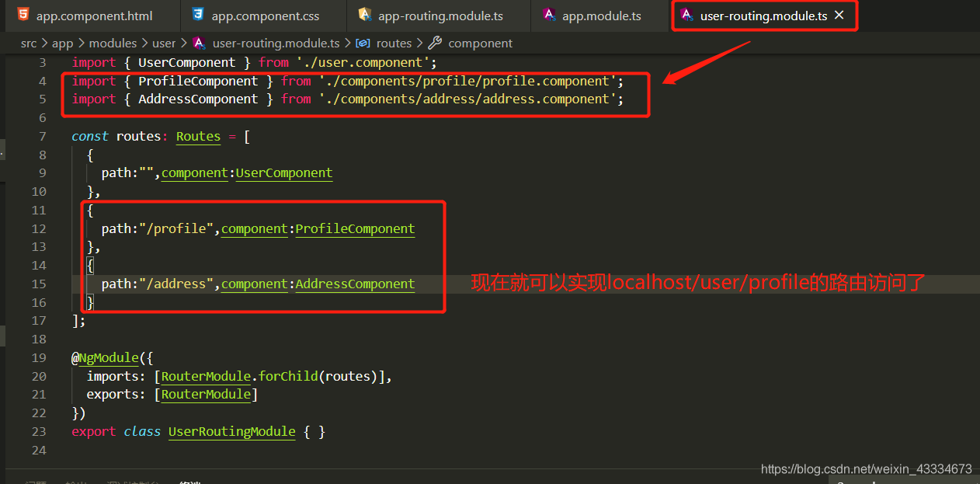Click the Angular icon beside breadcrumb file name
Image resolution: width=980 pixels, height=484 pixels.
[x=199, y=44]
